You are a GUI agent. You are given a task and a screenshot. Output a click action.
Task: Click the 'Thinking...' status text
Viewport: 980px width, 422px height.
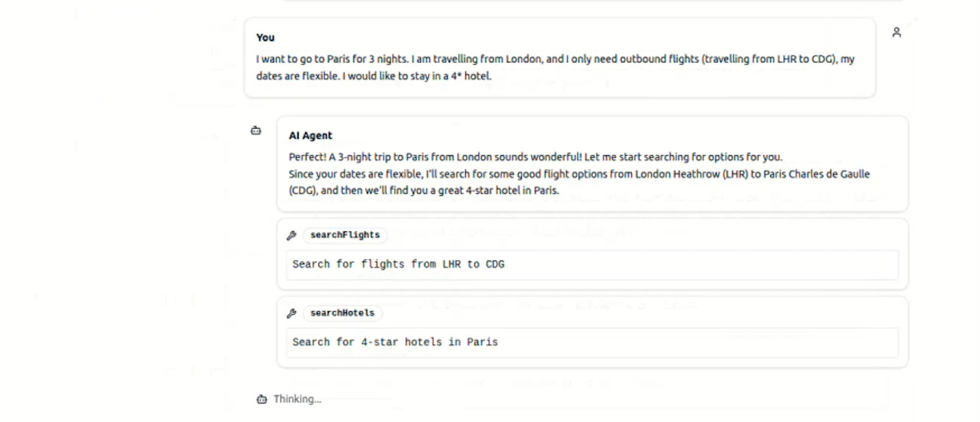298,399
